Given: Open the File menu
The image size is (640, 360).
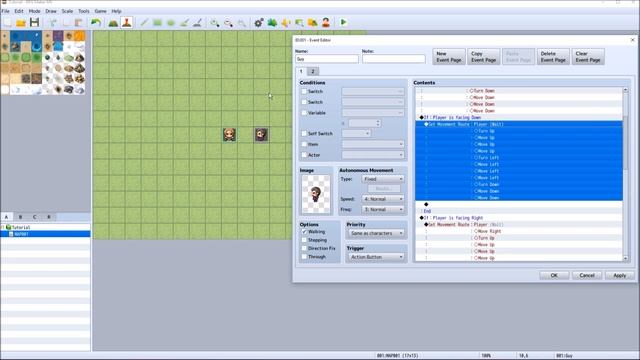Looking at the screenshot, I should click(x=5, y=11).
